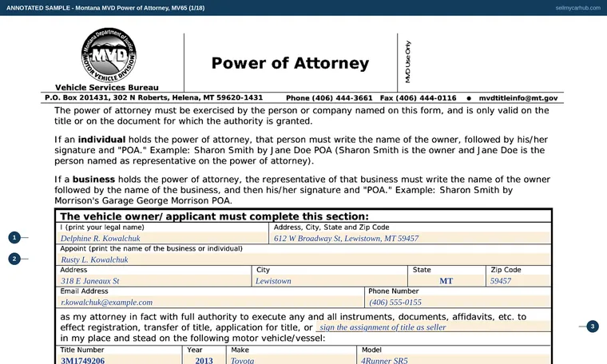Click "Fax (406) 444-0116" text
Screen dimensions: 607x364
[418, 98]
